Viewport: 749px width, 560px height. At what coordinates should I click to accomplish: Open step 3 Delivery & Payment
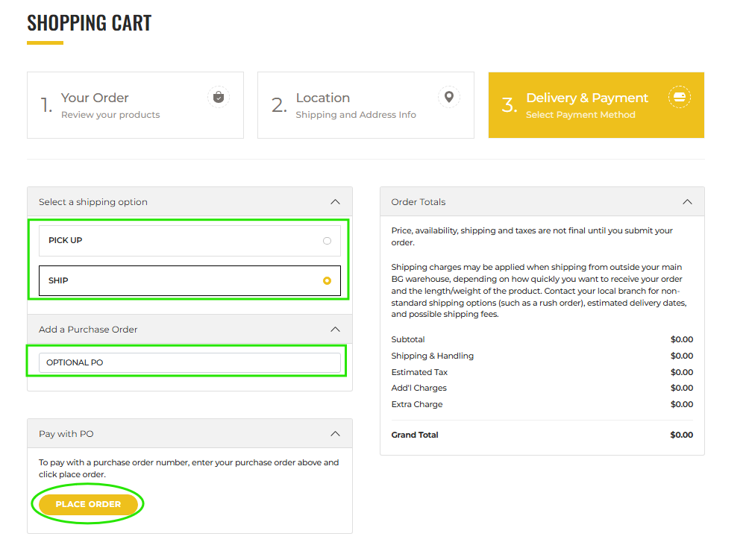click(596, 105)
